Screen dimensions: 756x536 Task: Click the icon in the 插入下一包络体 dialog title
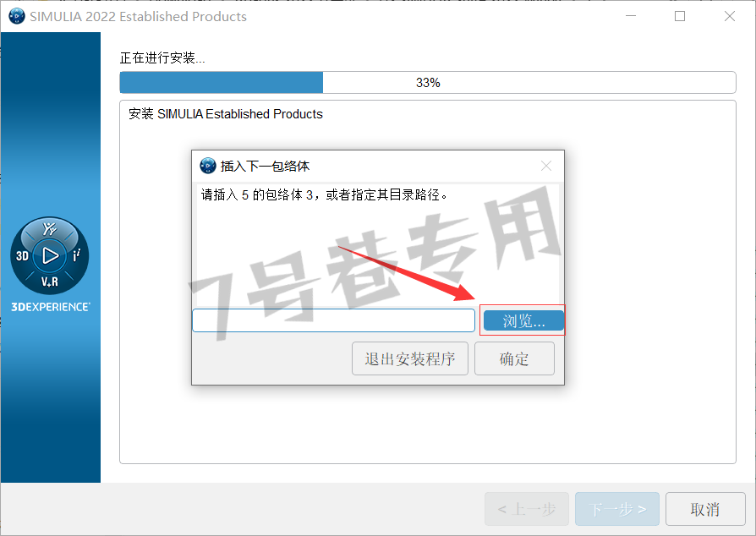click(x=208, y=166)
